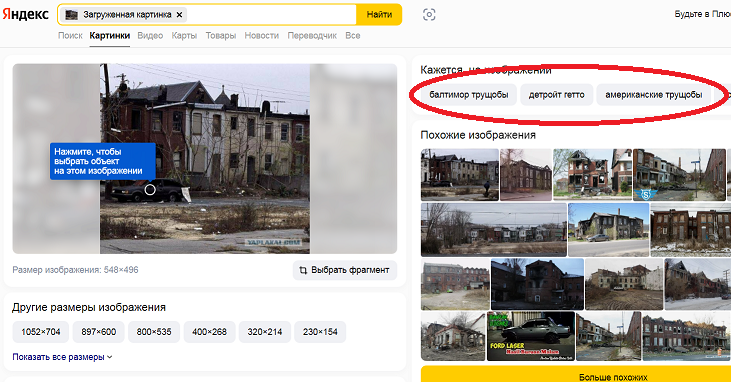Click the object marker circle on the car
Viewport: 731px width, 382px height.
click(x=150, y=190)
